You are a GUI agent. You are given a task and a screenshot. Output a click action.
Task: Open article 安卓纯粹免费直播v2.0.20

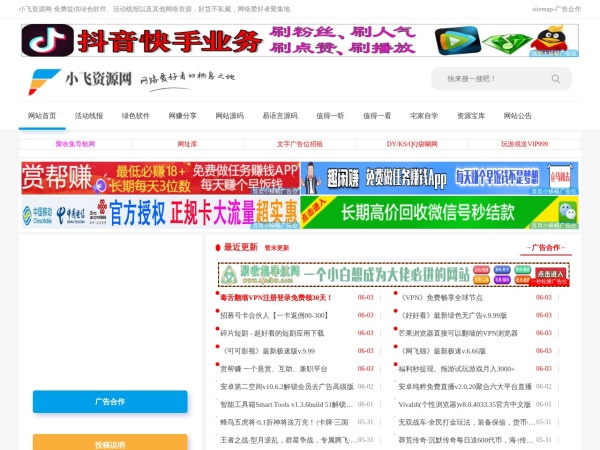465,386
